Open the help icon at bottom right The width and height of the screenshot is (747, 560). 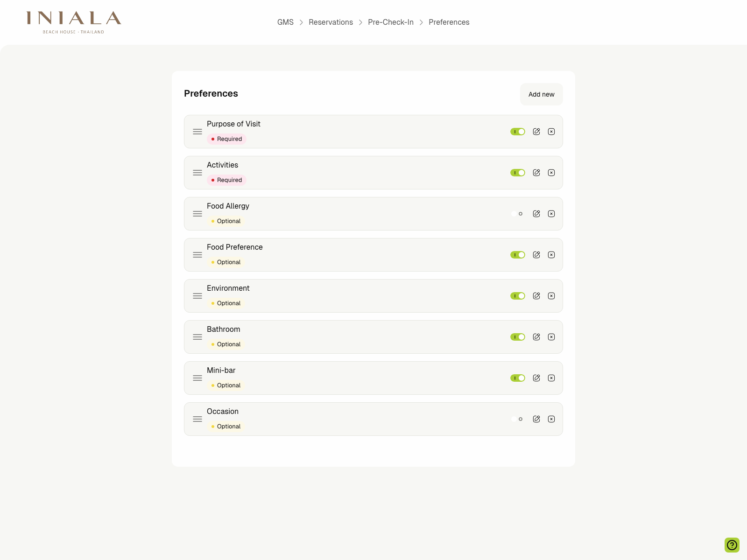732,545
